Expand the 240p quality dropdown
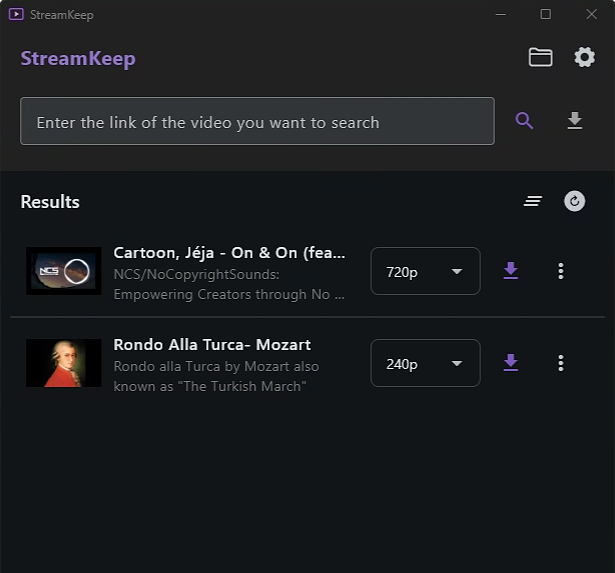This screenshot has height=573, width=615. (x=425, y=363)
